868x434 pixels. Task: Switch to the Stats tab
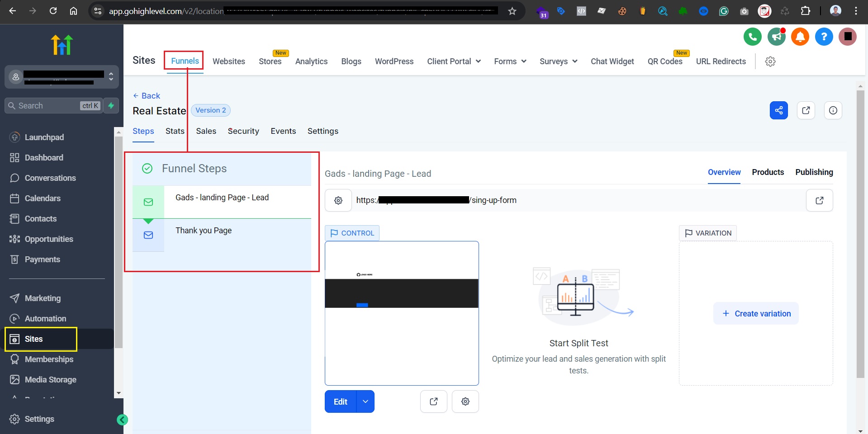pyautogui.click(x=175, y=131)
